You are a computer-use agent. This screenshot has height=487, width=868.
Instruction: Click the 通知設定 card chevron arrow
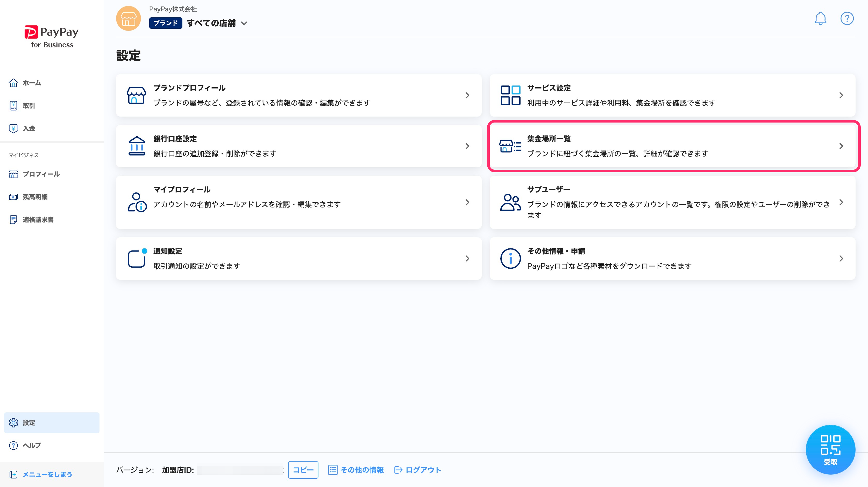(x=467, y=259)
